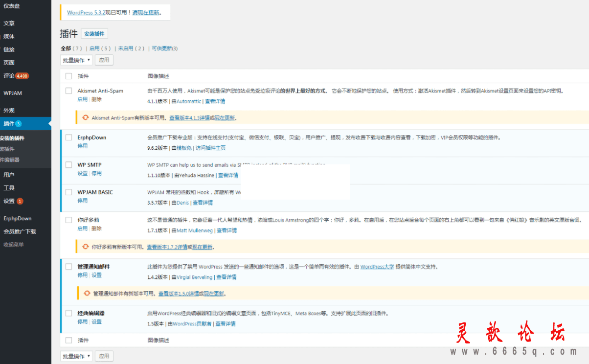
Task: Open the top 批量操作 dropdown
Action: tap(76, 60)
